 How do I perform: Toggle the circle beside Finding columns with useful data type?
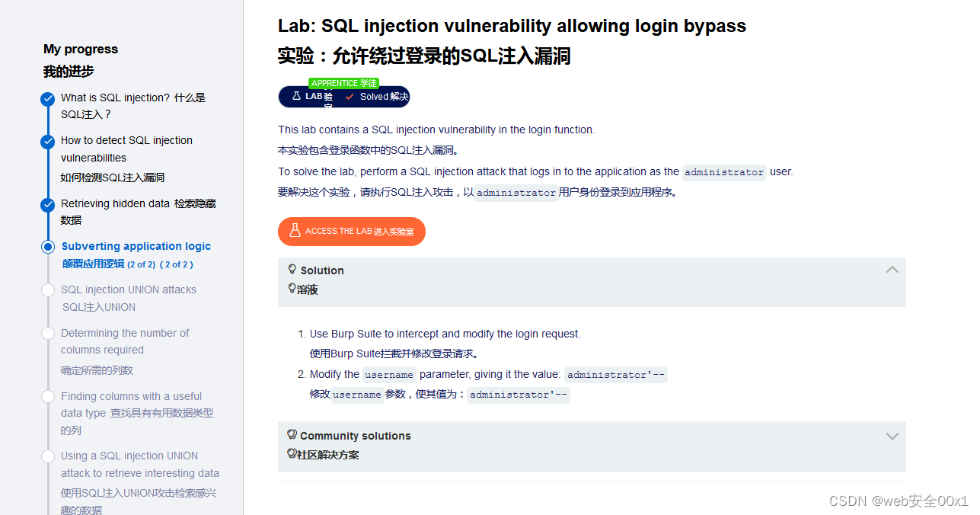pyautogui.click(x=47, y=397)
